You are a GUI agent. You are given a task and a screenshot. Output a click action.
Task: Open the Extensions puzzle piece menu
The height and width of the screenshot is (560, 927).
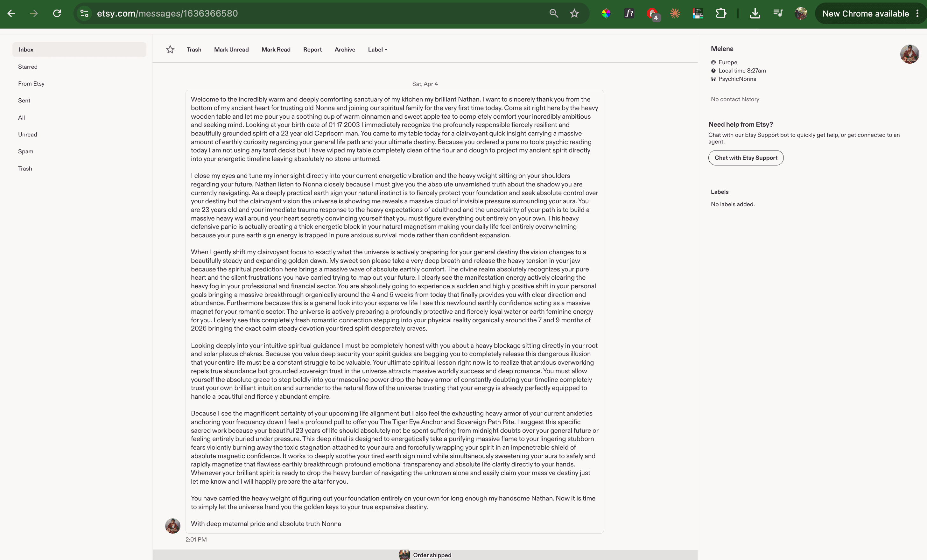pos(721,14)
